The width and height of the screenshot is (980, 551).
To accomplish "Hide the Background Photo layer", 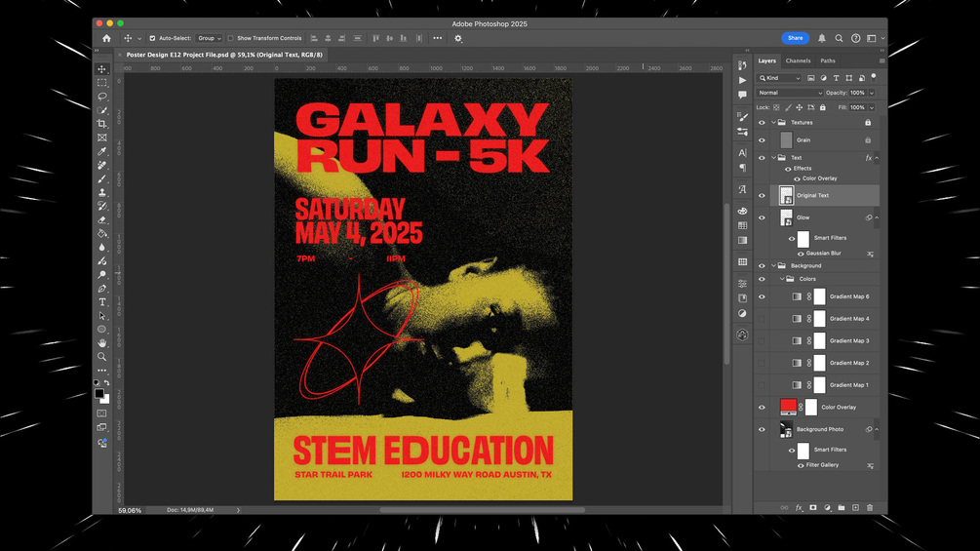I will point(762,429).
